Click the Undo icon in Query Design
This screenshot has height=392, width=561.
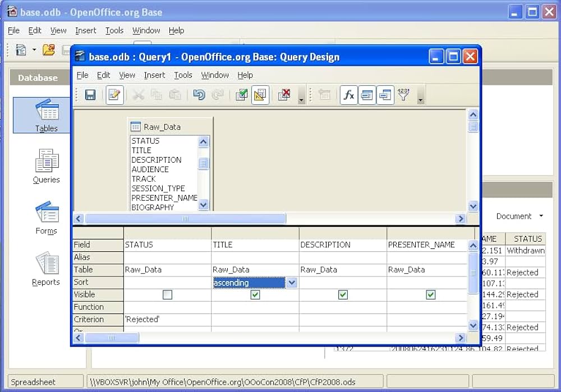(x=199, y=95)
